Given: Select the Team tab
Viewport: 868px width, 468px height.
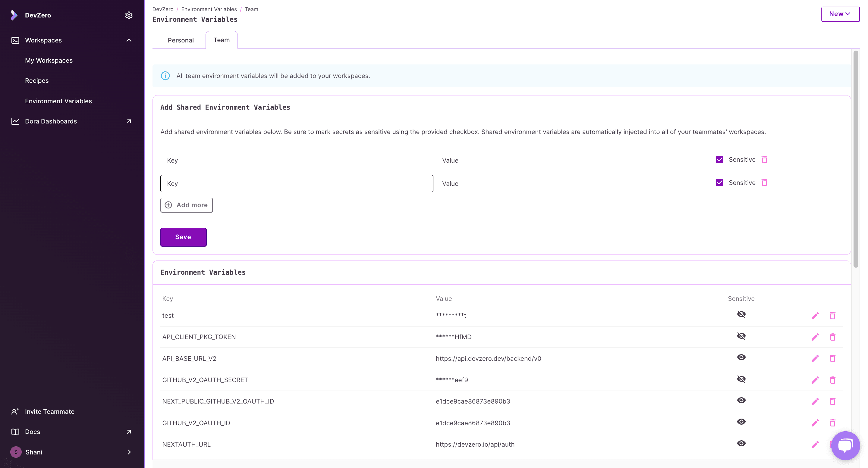Looking at the screenshot, I should (x=222, y=39).
